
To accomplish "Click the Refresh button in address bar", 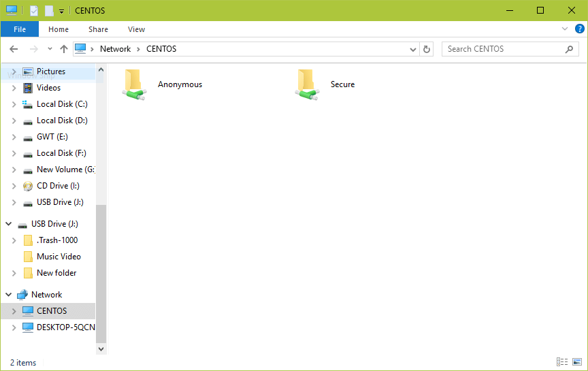I will [x=427, y=49].
